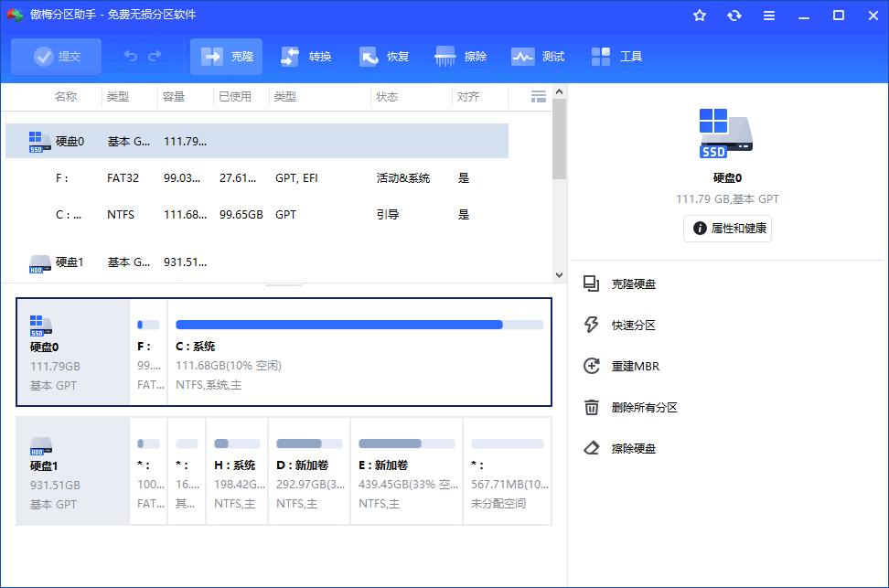
Task: Click the star favorite icon in title bar
Action: [700, 16]
